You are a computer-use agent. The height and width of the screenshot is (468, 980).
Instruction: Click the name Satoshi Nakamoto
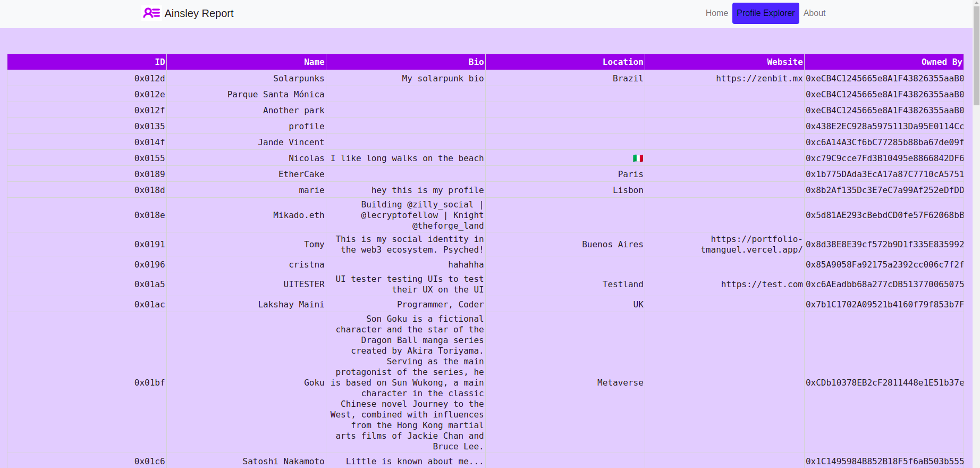[x=283, y=461]
